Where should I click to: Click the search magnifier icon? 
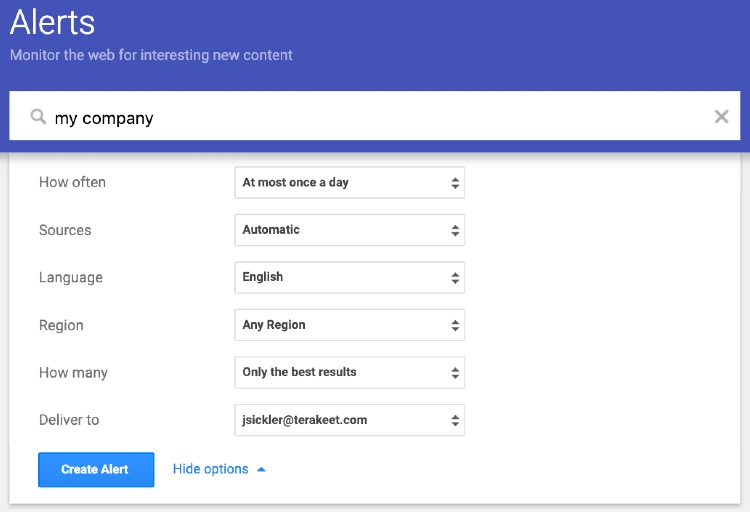point(38,116)
